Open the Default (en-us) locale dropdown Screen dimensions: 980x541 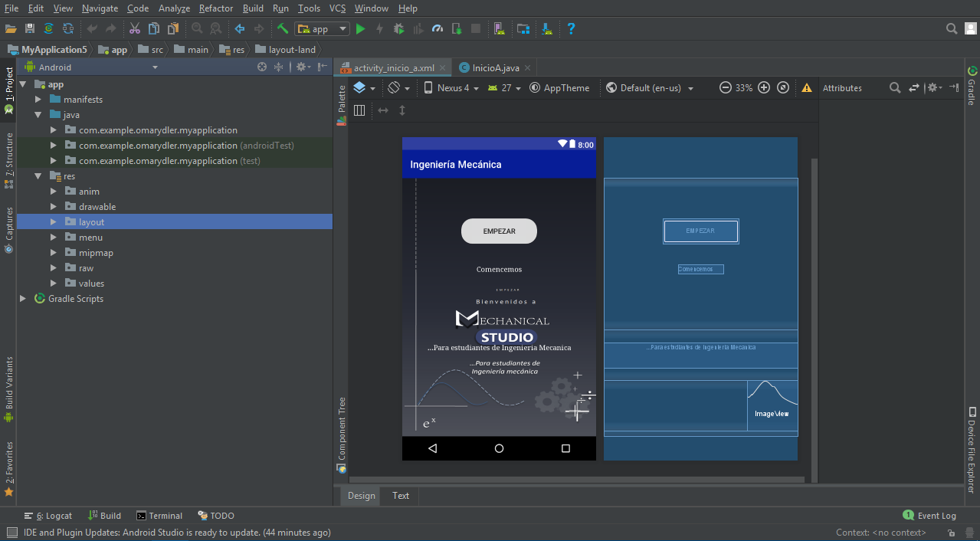coord(649,88)
